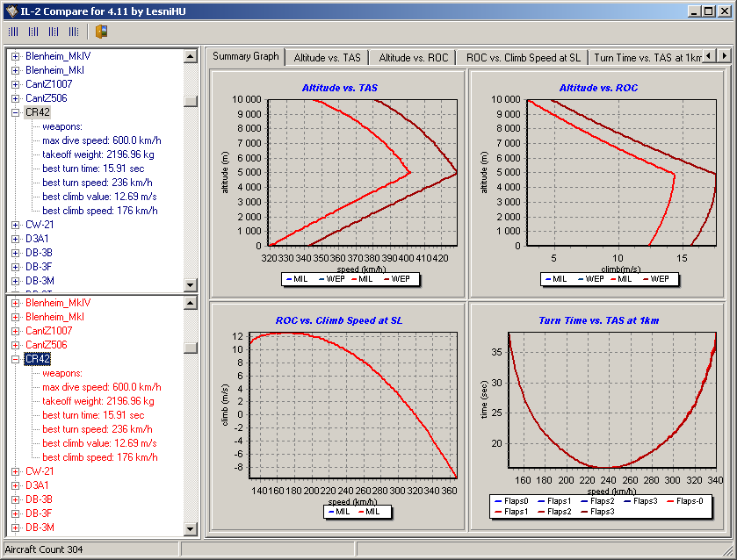Expand Blenheim_MkIV in the blue aircraft list

[16, 56]
